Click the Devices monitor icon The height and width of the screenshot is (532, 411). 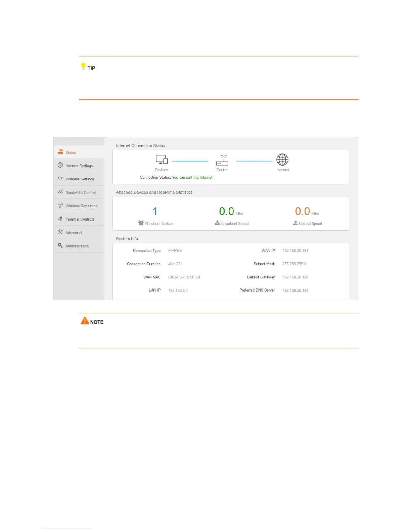[162, 160]
